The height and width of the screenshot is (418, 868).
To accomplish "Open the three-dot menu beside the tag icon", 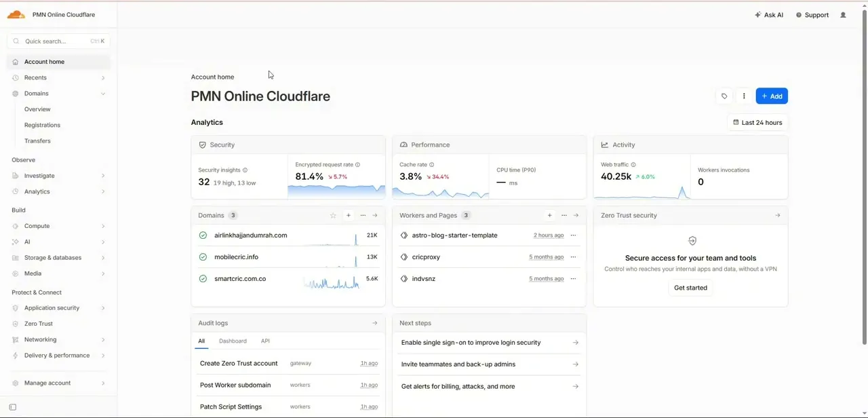I will click(744, 96).
